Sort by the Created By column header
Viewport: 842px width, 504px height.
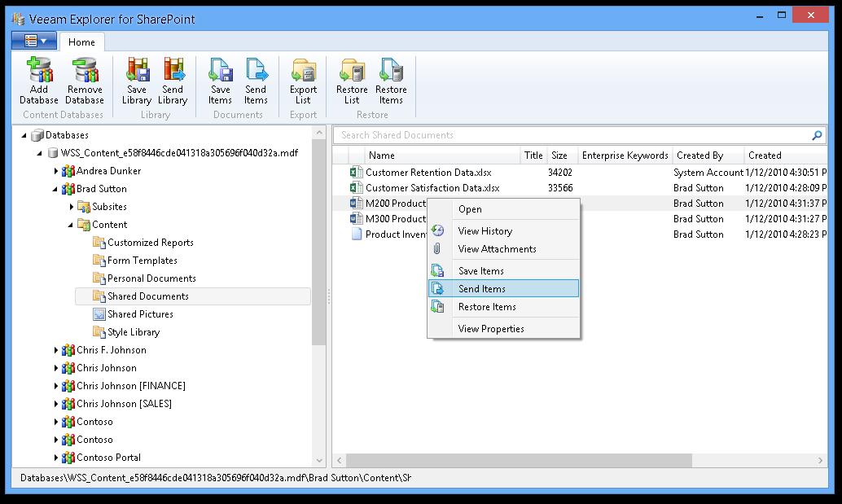click(708, 156)
